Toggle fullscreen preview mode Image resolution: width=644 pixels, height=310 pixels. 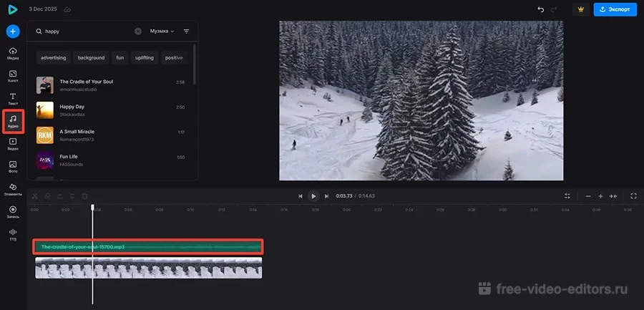(633, 195)
